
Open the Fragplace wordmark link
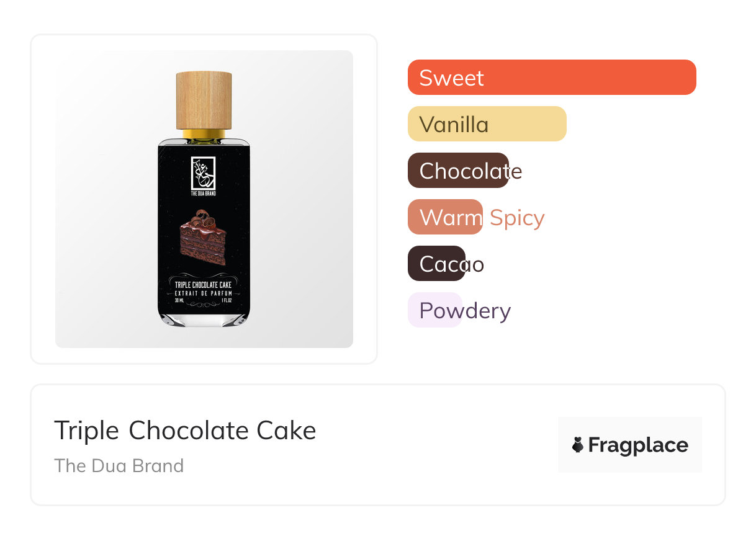click(638, 445)
